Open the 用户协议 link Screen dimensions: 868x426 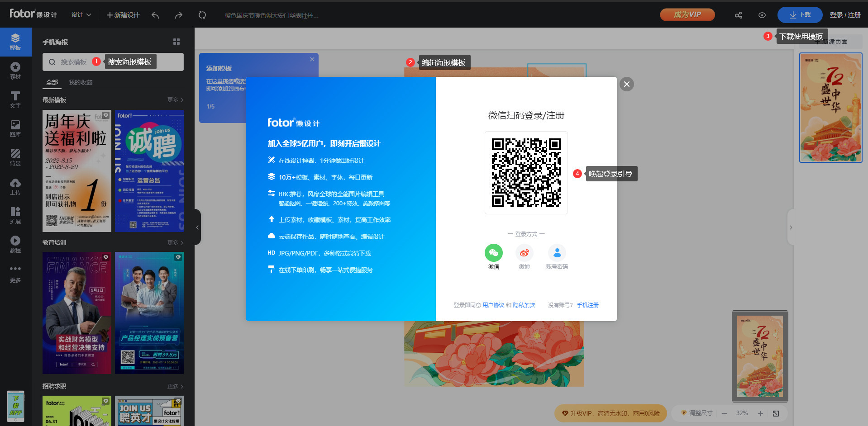[493, 305]
